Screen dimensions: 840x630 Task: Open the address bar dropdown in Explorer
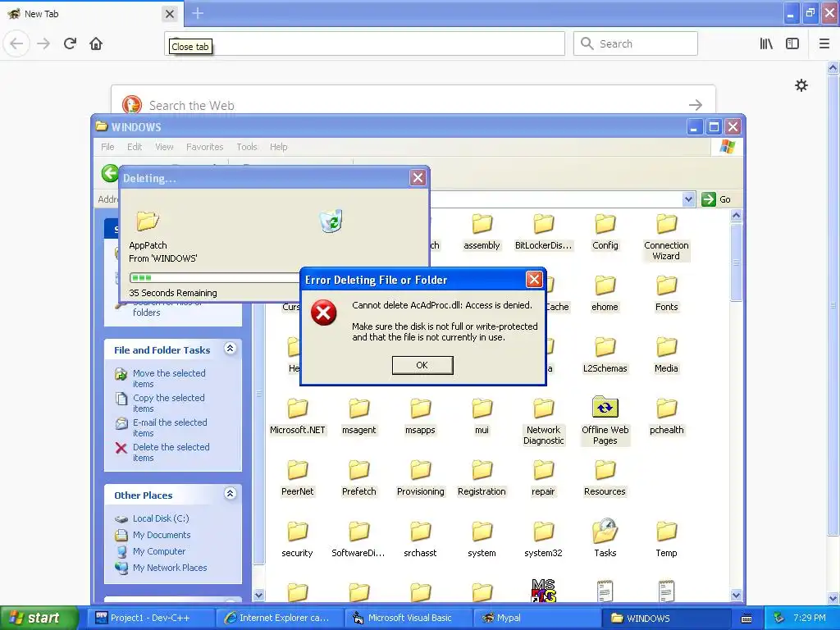click(689, 199)
